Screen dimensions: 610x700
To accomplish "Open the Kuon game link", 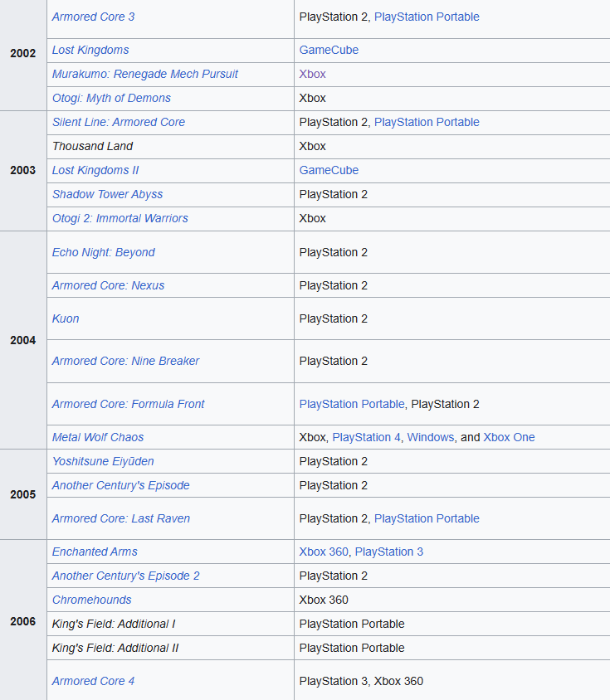I will pos(66,318).
